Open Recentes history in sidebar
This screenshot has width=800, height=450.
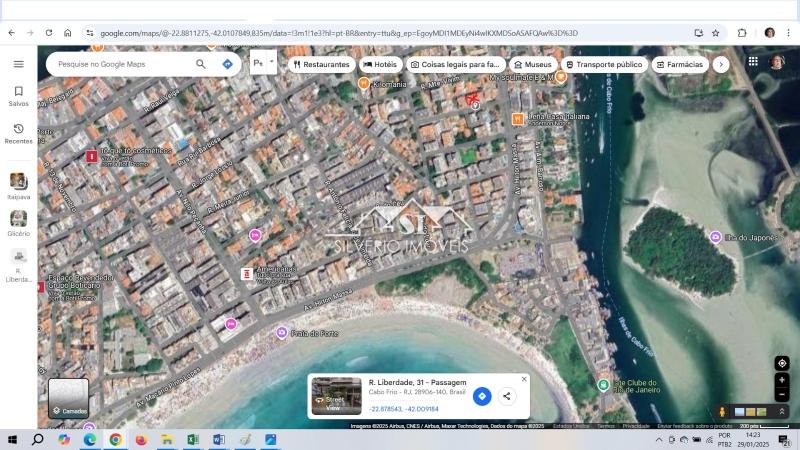[x=18, y=134]
